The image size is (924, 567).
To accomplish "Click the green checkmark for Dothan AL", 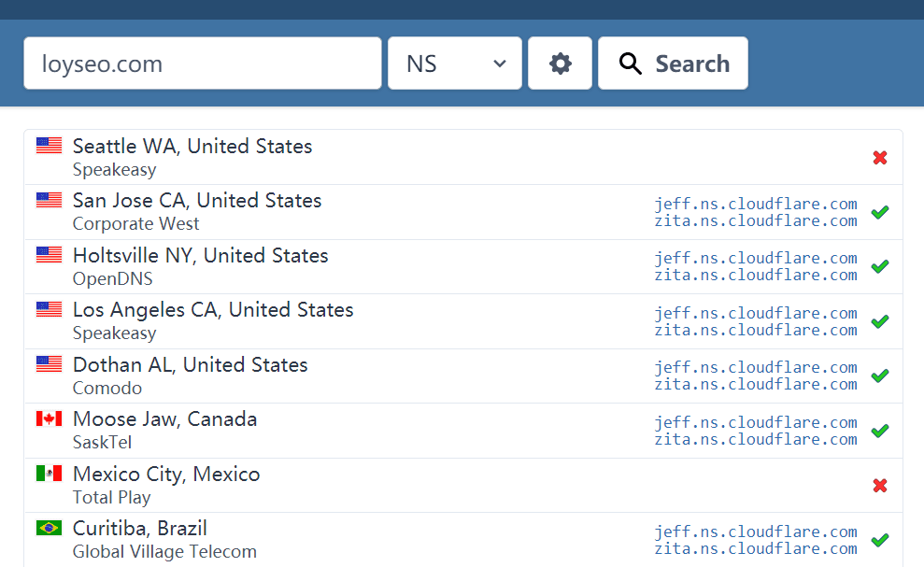I will (x=879, y=376).
